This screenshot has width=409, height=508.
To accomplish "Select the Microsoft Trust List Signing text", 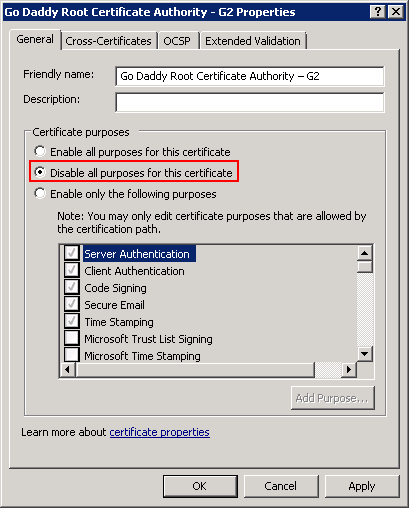I will coord(148,339).
